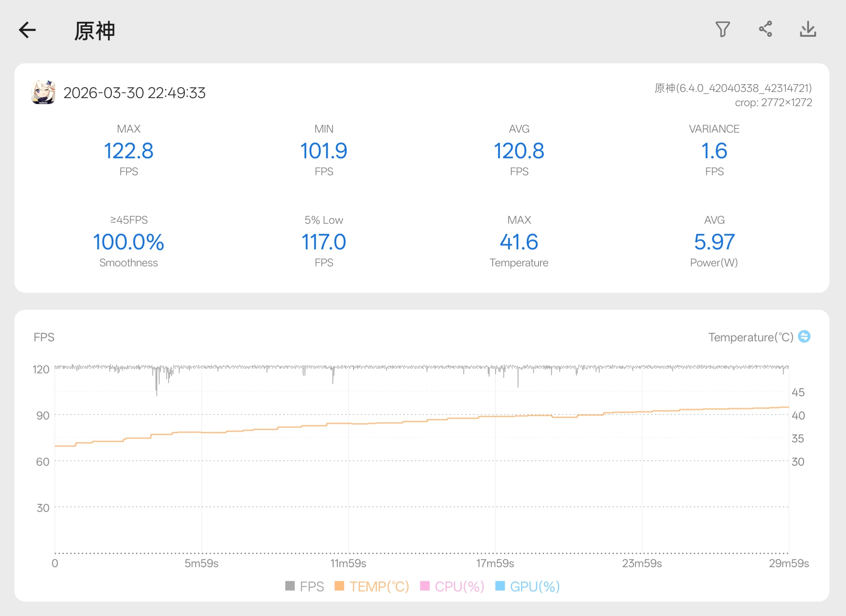This screenshot has height=616, width=846.
Task: Switch right axis with Temperature swap icon
Action: click(x=804, y=336)
